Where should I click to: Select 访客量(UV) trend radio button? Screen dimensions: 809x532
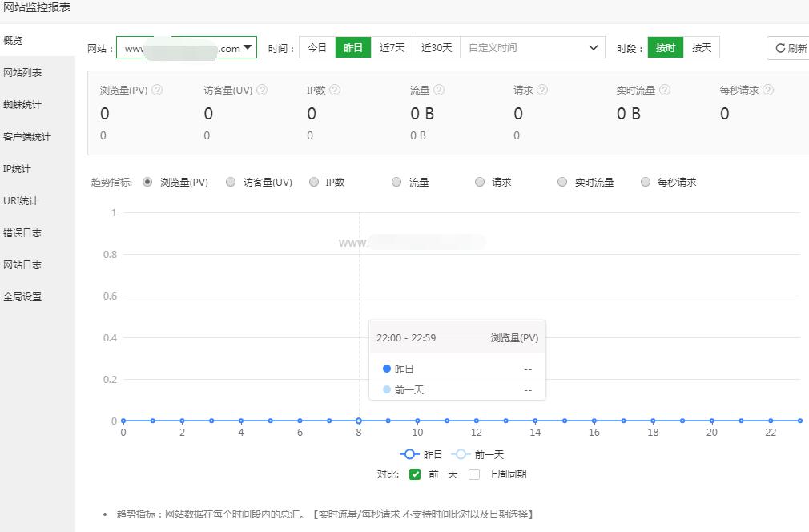click(x=231, y=182)
